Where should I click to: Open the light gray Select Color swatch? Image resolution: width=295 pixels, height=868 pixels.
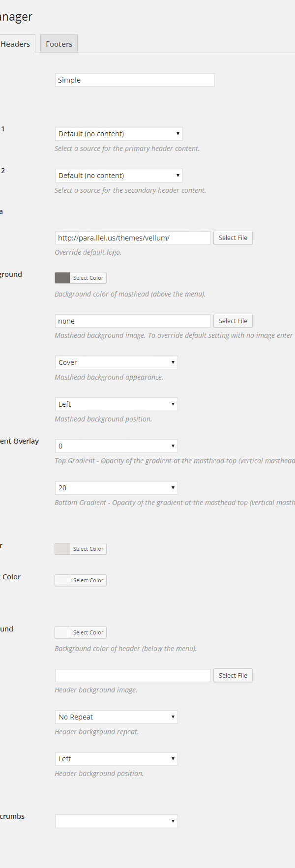[81, 549]
